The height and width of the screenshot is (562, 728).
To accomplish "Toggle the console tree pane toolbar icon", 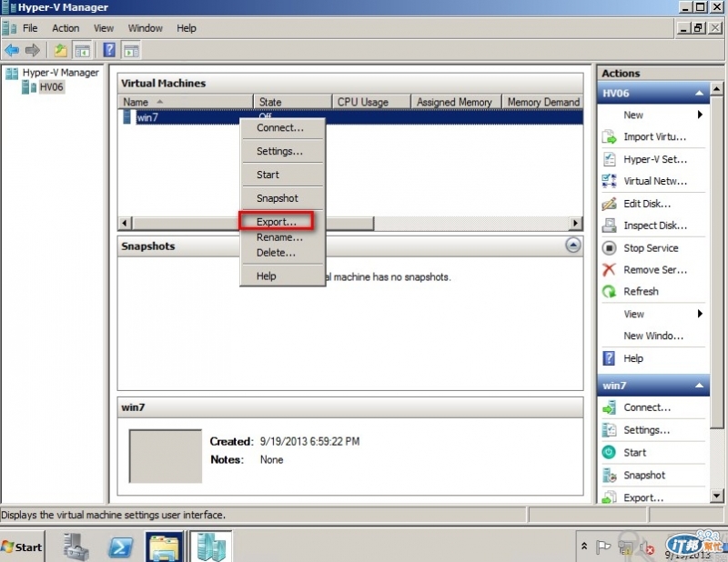I will pyautogui.click(x=83, y=50).
